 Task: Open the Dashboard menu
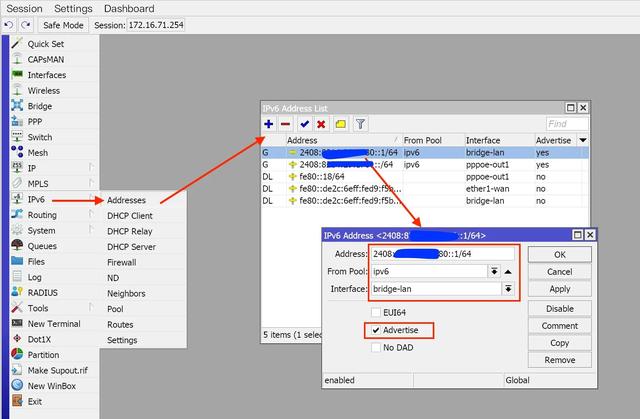(129, 9)
